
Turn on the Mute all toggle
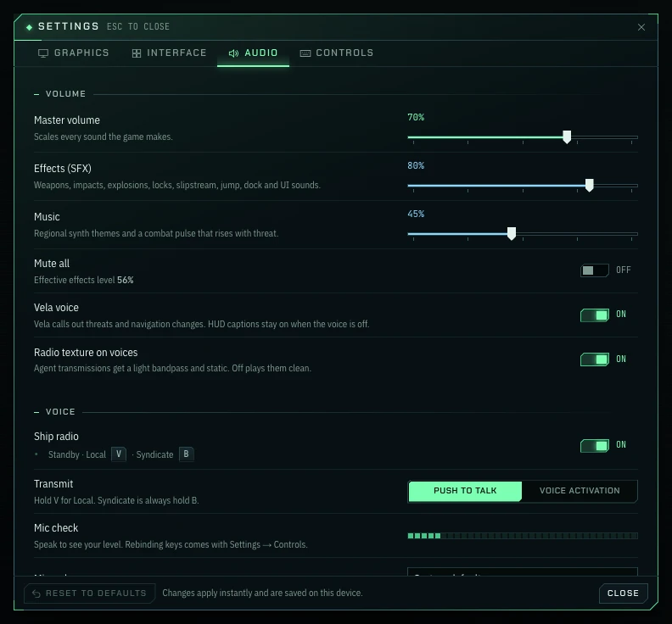click(x=595, y=270)
